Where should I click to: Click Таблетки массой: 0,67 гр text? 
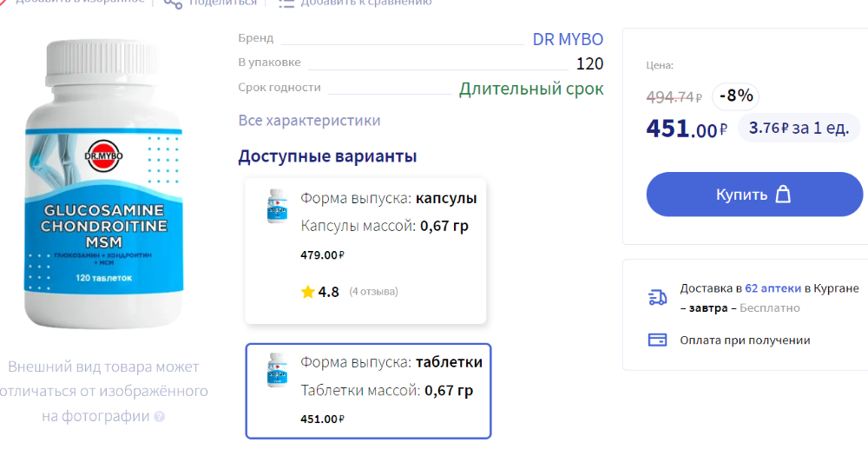[x=386, y=390]
